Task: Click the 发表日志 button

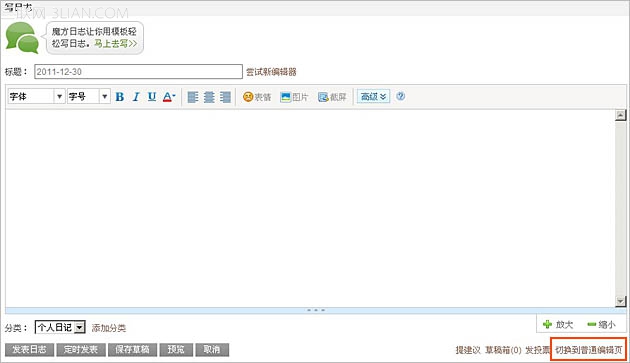Action: (x=29, y=350)
